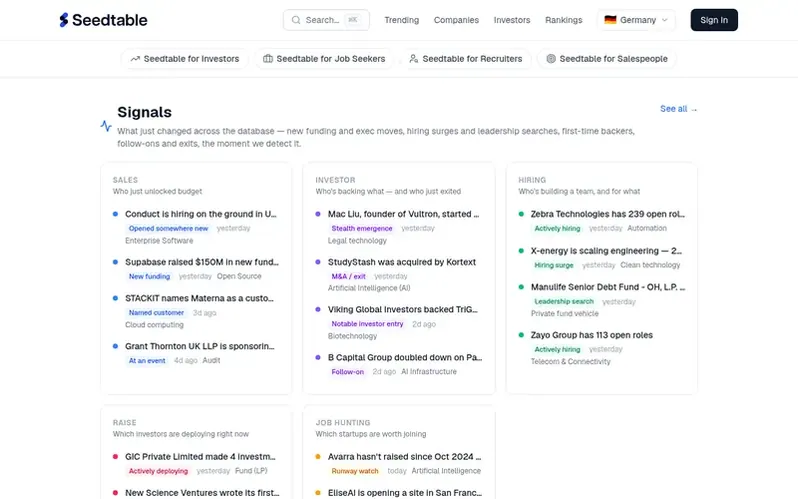
Task: Click the Actively deploying tag
Action: tap(158, 471)
